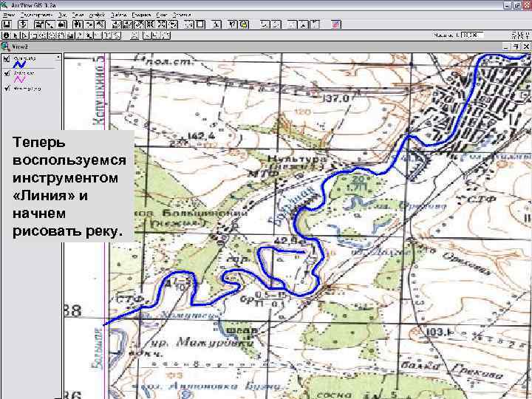Select the Text T tool
This screenshot has height=399, width=532.
[x=106, y=35]
